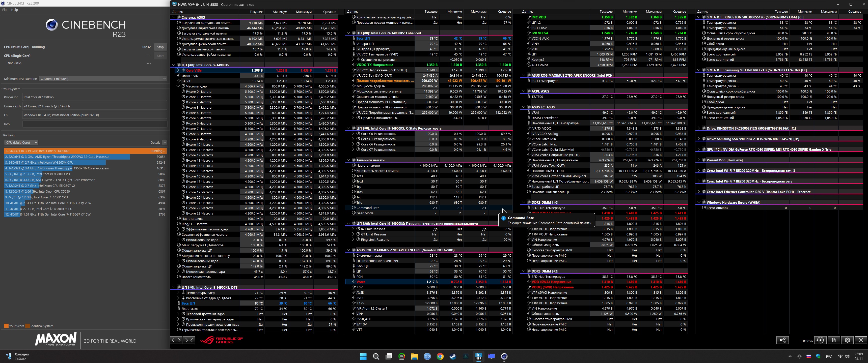Open Steam from the taskbar

(453, 356)
